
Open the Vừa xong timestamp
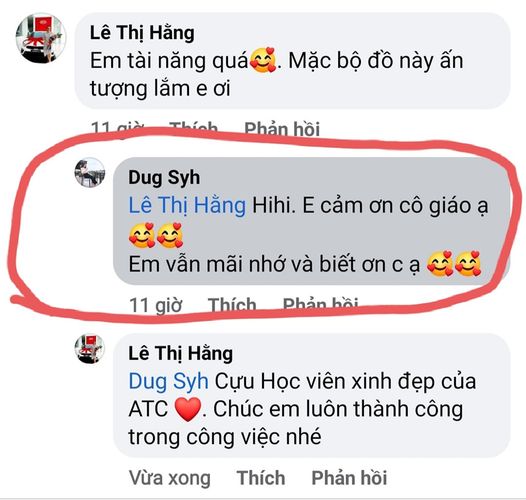click(170, 478)
